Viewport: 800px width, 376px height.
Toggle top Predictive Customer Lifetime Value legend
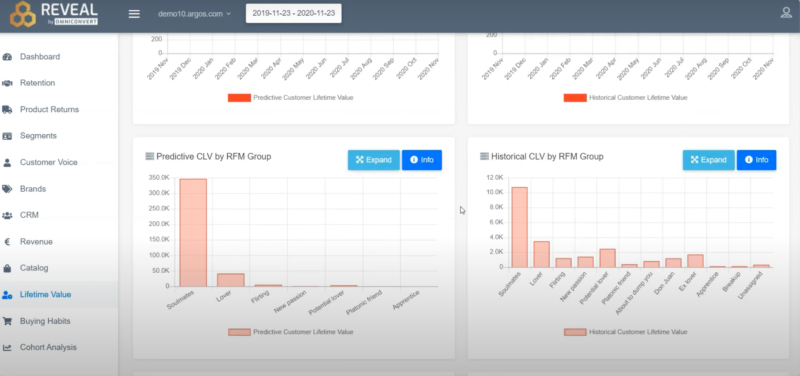(x=290, y=98)
